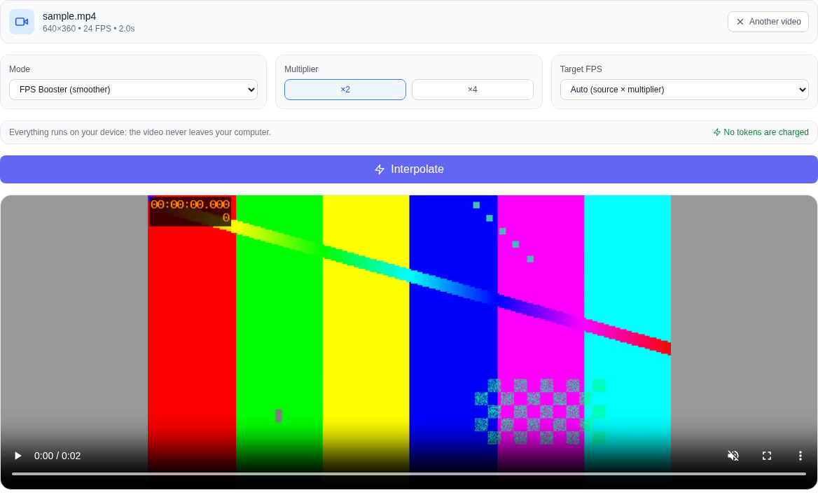Click the 640×360 • 24 FPS • 2.0s info
This screenshot has height=504, width=818.
(x=89, y=29)
